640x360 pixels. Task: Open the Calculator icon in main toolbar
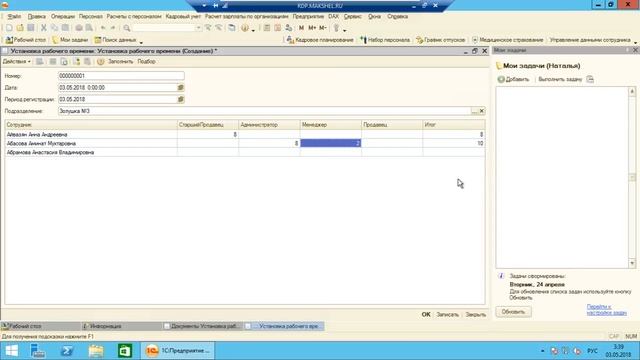pyautogui.click(x=267, y=28)
